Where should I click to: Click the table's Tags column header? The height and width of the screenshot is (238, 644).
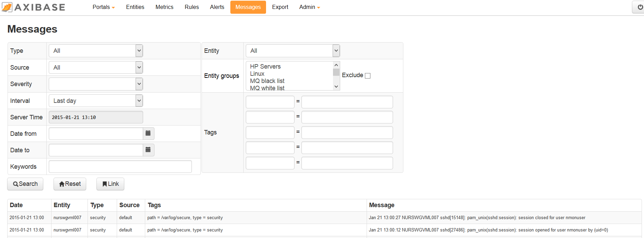click(x=154, y=205)
